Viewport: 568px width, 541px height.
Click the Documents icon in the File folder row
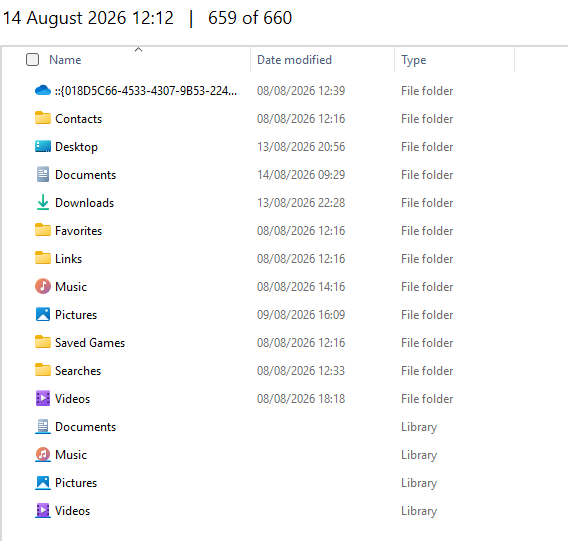(x=43, y=174)
